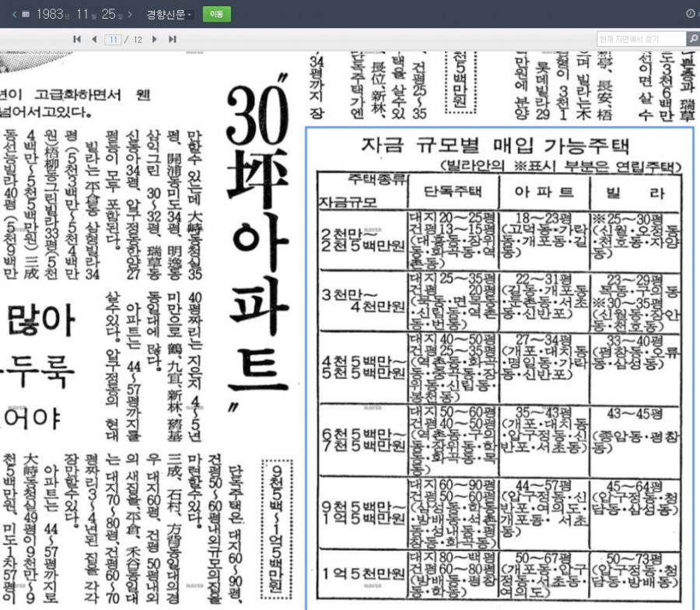Open the highlighted 자금 규모별 매입 가능주택 table article
The width and height of the screenshot is (700, 610).
point(499,368)
